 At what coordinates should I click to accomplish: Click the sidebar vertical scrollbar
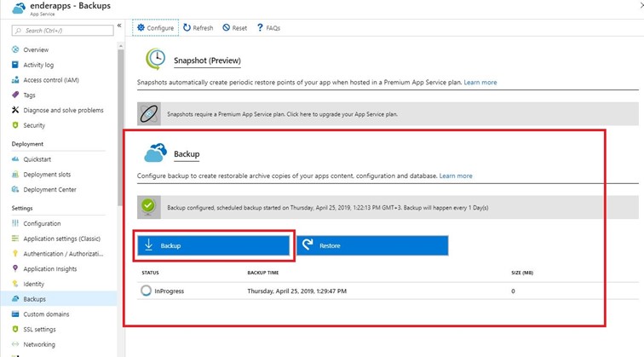coord(120,127)
